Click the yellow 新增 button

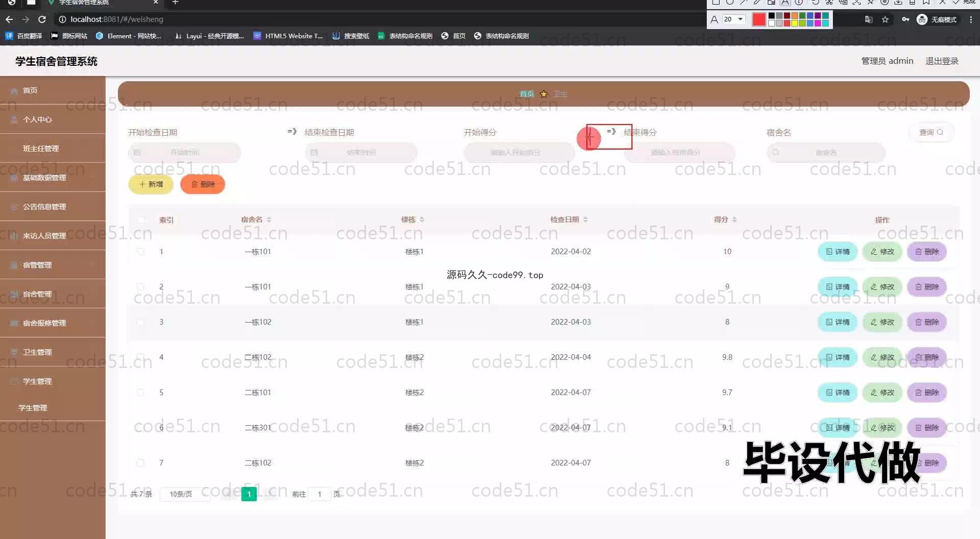click(151, 184)
